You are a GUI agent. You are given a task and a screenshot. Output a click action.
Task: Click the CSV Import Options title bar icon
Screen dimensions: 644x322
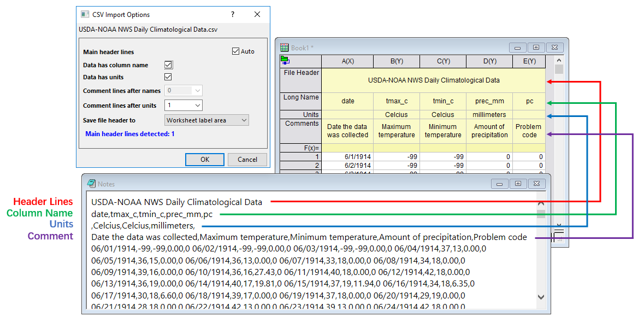(x=85, y=14)
